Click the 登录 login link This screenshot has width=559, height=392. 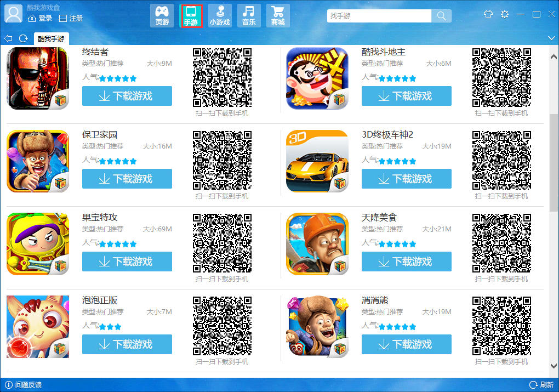click(x=41, y=18)
